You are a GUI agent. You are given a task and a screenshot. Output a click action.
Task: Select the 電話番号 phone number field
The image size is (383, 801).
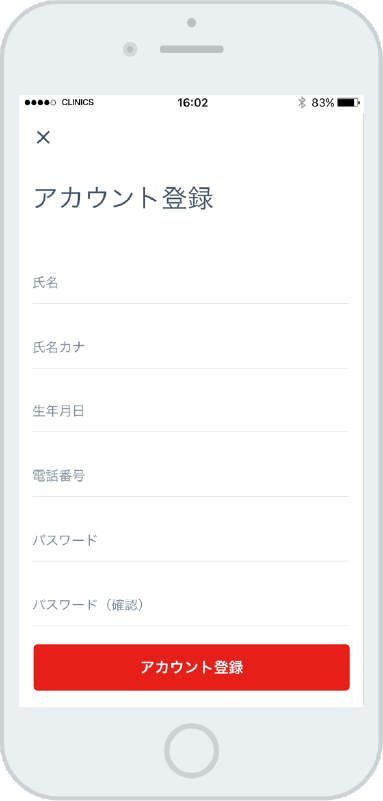190,476
